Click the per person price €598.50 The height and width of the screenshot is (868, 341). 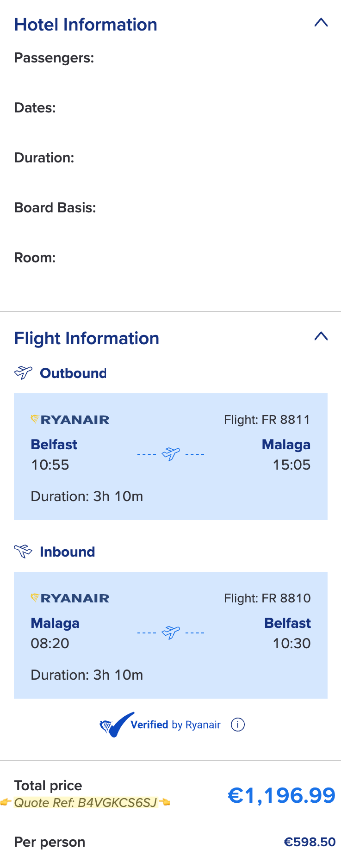310,842
